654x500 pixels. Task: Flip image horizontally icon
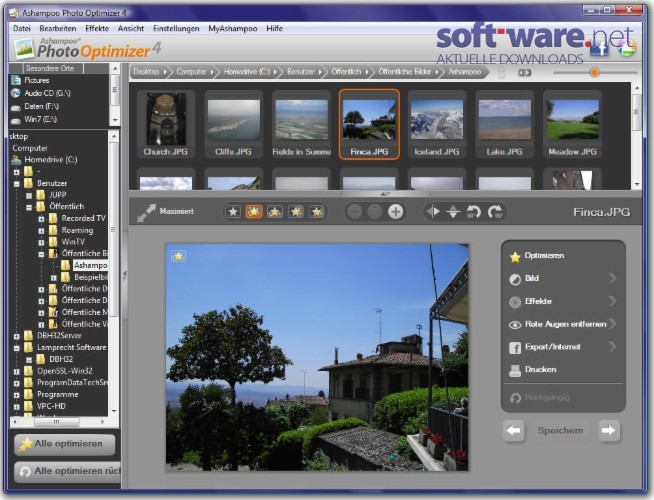[433, 212]
